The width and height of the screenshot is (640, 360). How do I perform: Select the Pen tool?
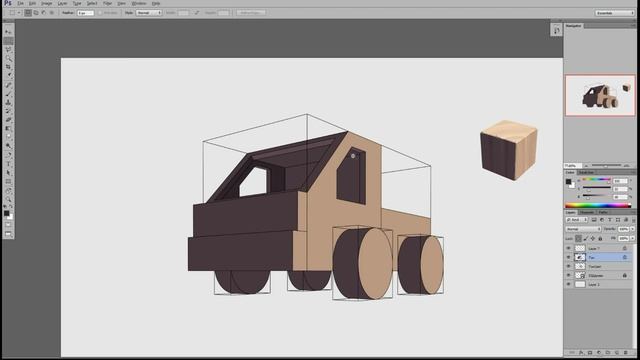point(8,155)
